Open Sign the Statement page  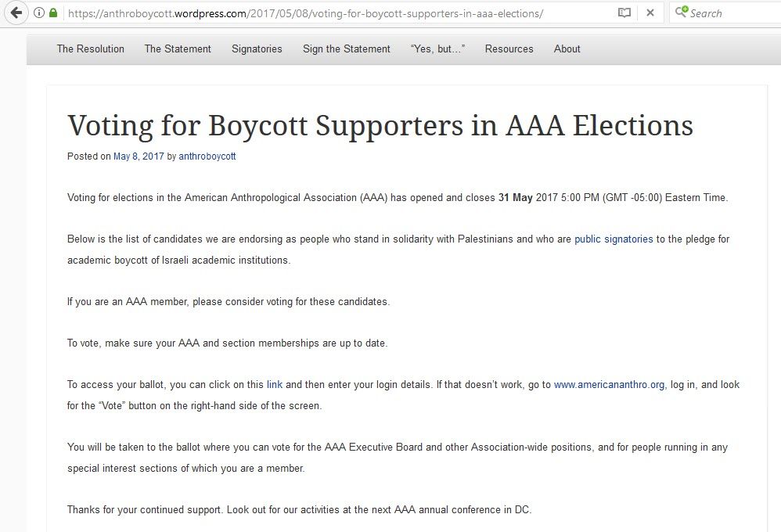(x=347, y=49)
